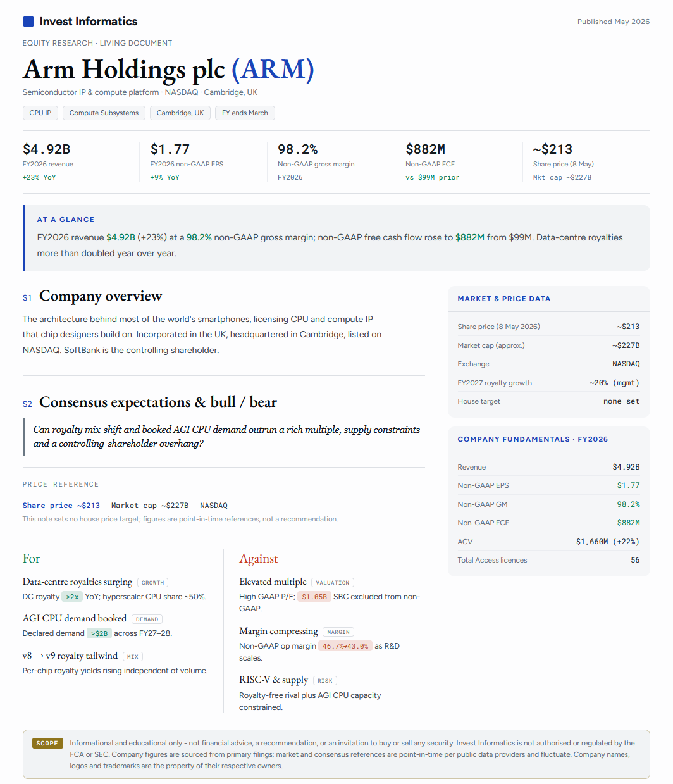Image resolution: width=673 pixels, height=784 pixels.
Task: Click 'Elevated multiple' heading
Action: pyautogui.click(x=273, y=582)
